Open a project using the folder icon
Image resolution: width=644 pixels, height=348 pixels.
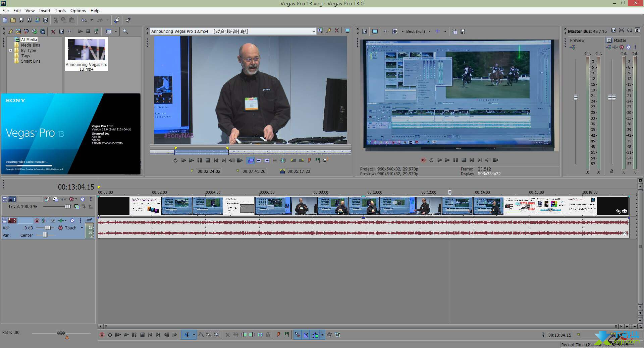[x=13, y=20]
